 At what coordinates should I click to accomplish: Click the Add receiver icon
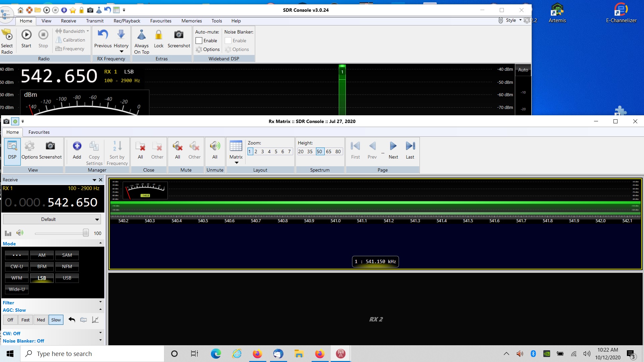[77, 146]
